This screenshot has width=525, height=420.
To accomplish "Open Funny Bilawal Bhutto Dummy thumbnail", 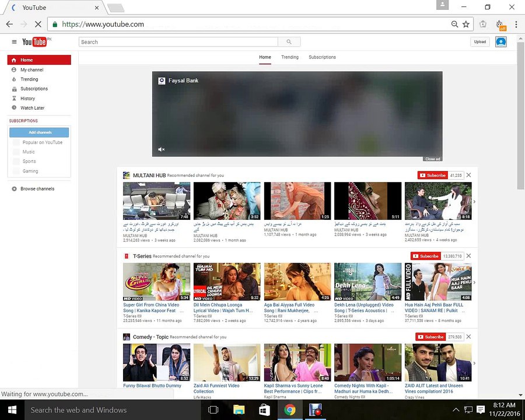I will point(156,362).
